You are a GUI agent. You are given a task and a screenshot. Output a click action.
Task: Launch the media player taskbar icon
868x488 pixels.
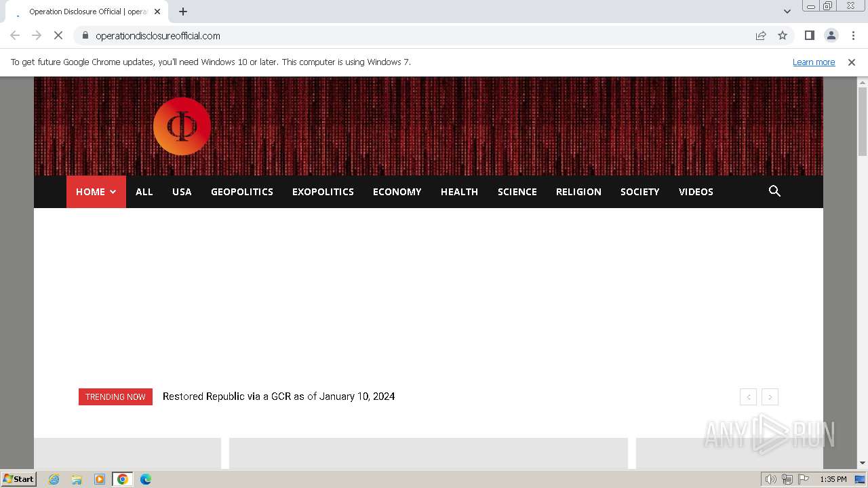[x=100, y=479]
